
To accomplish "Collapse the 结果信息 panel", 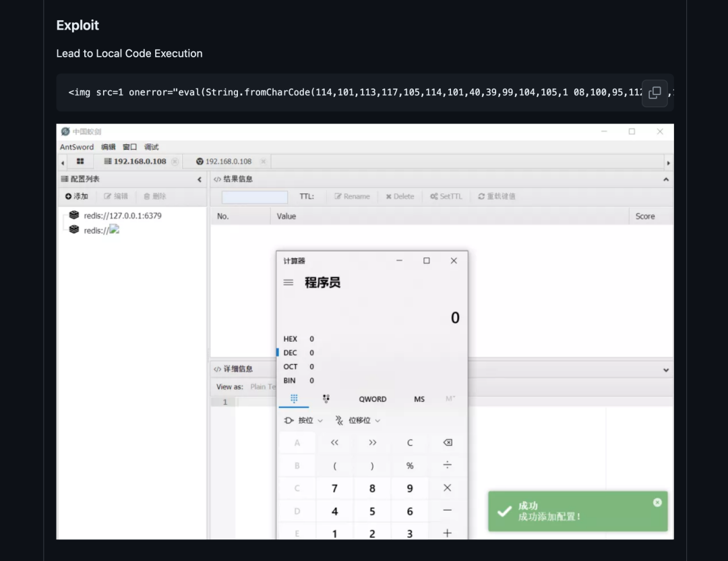I will pyautogui.click(x=666, y=179).
